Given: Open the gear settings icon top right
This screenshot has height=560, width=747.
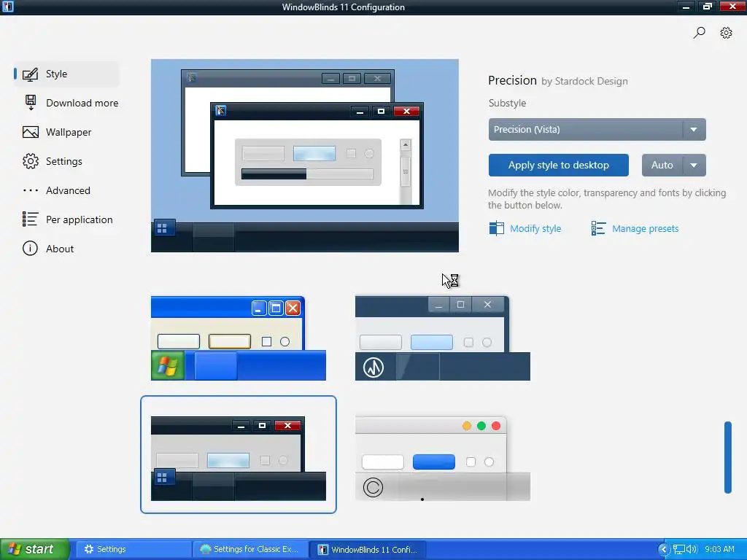Looking at the screenshot, I should 726,32.
